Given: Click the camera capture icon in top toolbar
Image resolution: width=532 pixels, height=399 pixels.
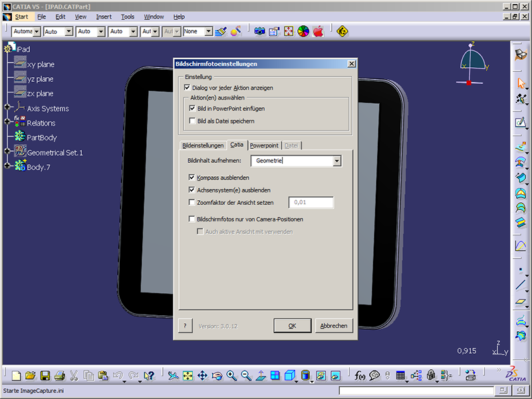Looking at the screenshot, I should pos(259,31).
